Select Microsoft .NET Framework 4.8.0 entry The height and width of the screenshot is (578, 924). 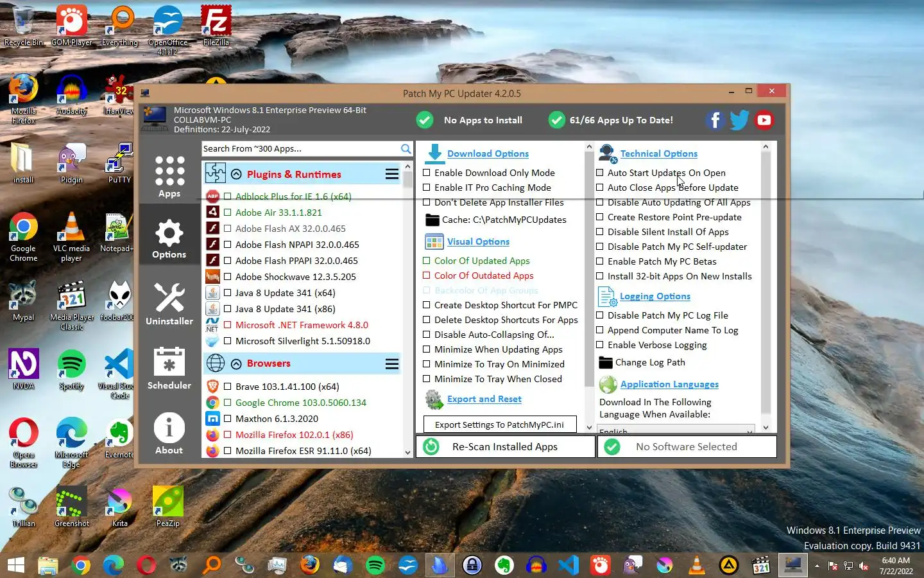tap(302, 325)
